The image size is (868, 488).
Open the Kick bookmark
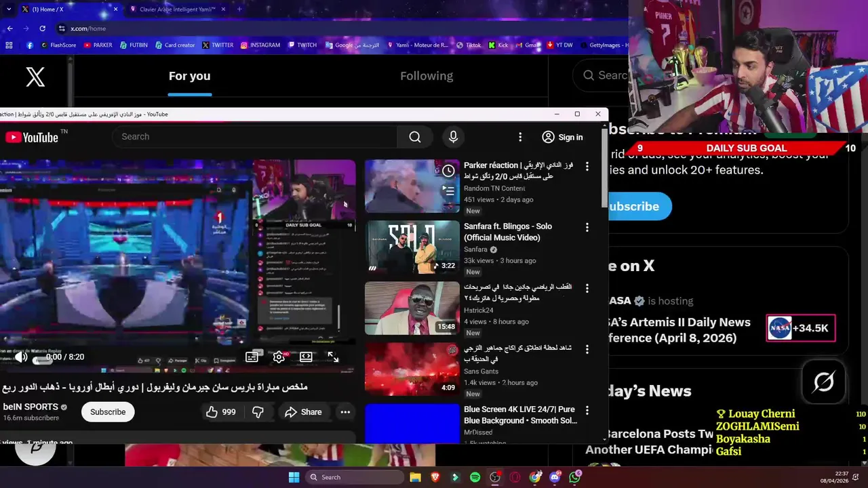[x=498, y=45]
